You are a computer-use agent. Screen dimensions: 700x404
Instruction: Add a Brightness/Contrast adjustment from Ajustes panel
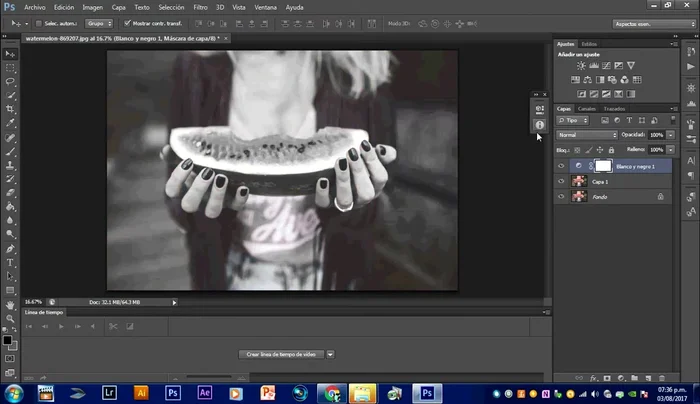pos(581,65)
